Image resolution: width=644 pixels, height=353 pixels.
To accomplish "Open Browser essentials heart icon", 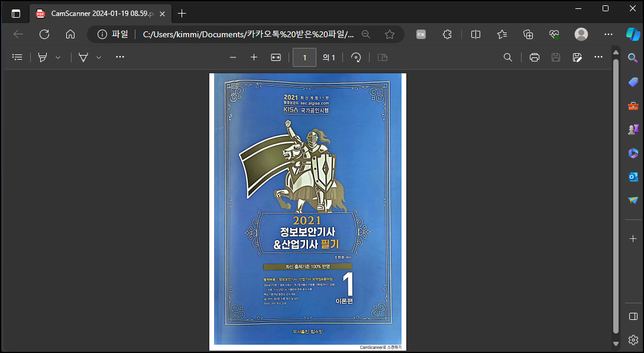I will [x=554, y=34].
